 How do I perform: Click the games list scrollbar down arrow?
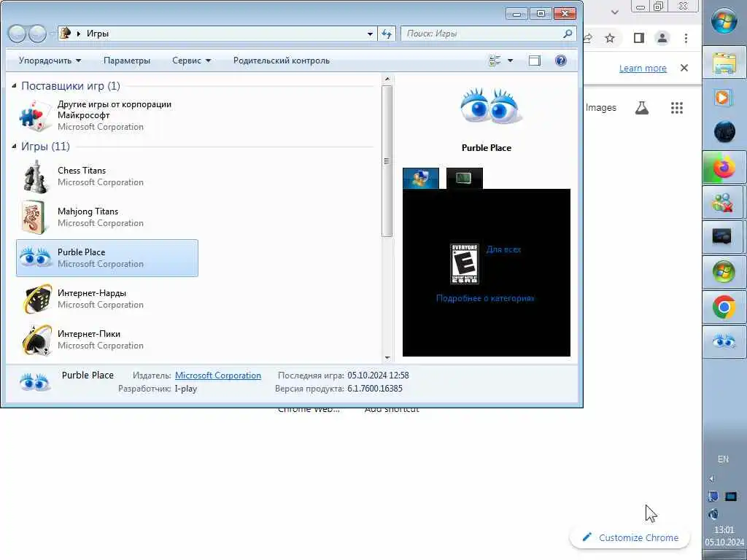[387, 357]
